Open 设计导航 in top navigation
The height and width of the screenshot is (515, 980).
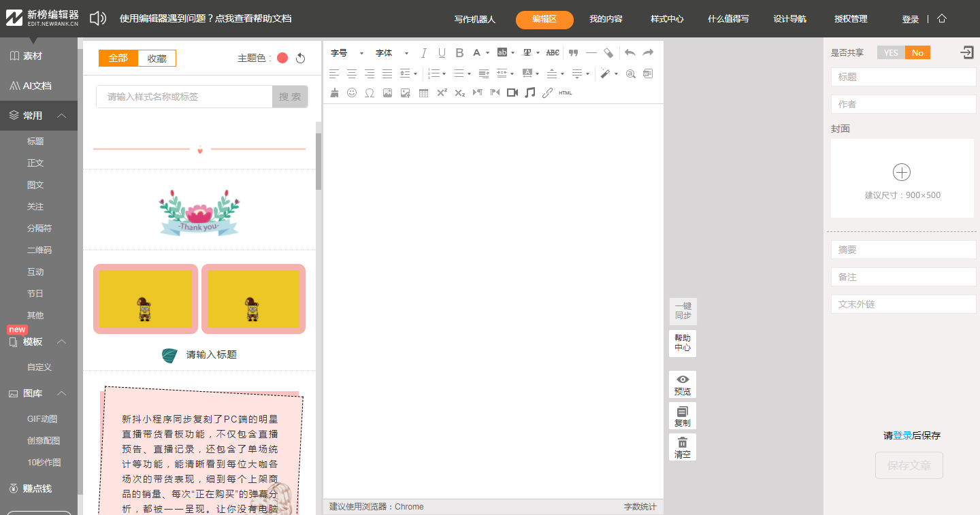click(x=789, y=20)
